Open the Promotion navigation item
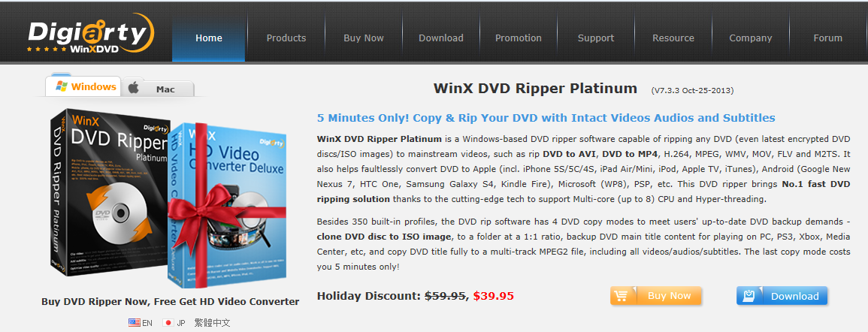 (518, 38)
